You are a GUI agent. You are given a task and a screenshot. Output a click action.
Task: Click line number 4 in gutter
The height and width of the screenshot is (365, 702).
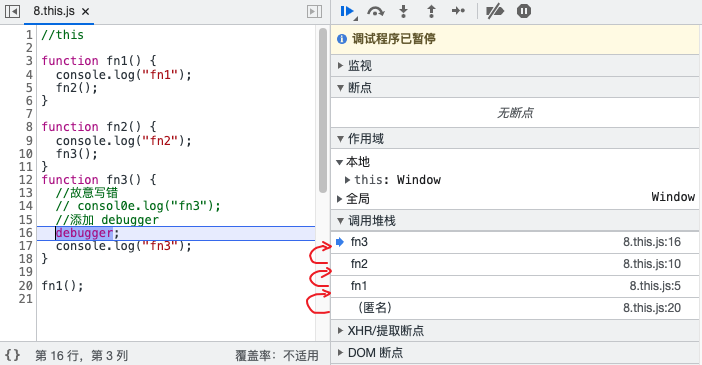29,75
